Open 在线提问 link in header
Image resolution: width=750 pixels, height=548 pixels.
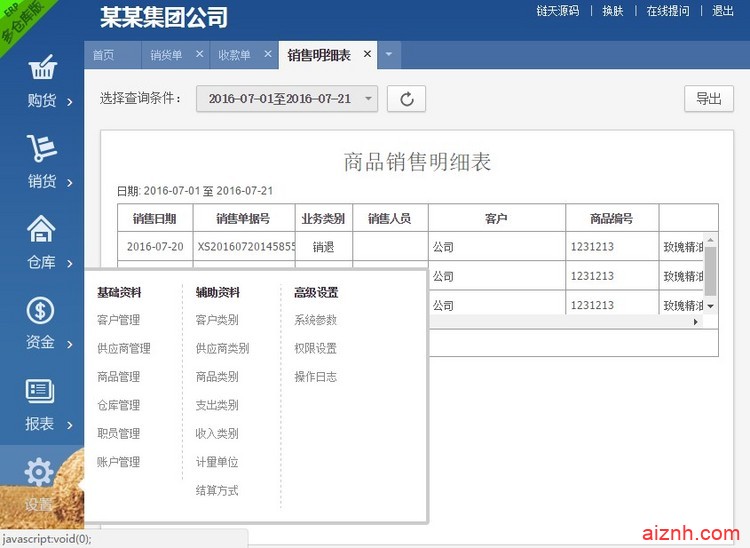tap(667, 11)
